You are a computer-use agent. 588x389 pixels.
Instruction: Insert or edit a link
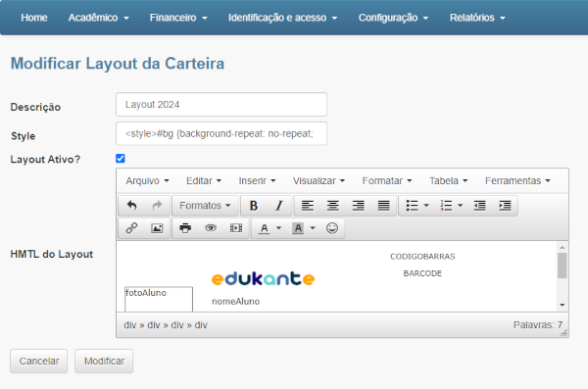131,228
